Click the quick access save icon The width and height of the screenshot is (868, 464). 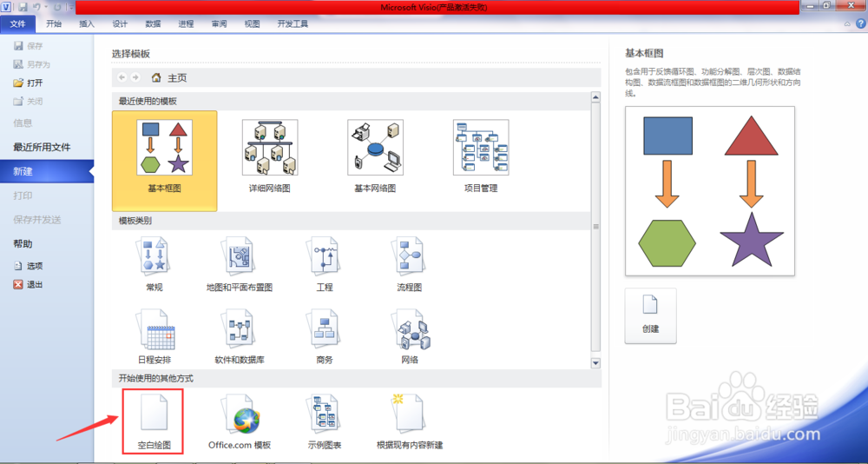(x=23, y=7)
